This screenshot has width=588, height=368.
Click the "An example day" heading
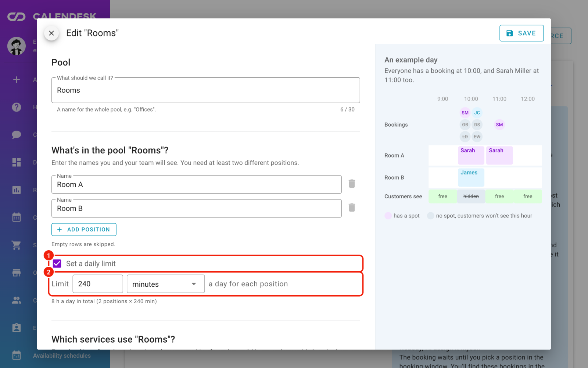(411, 60)
